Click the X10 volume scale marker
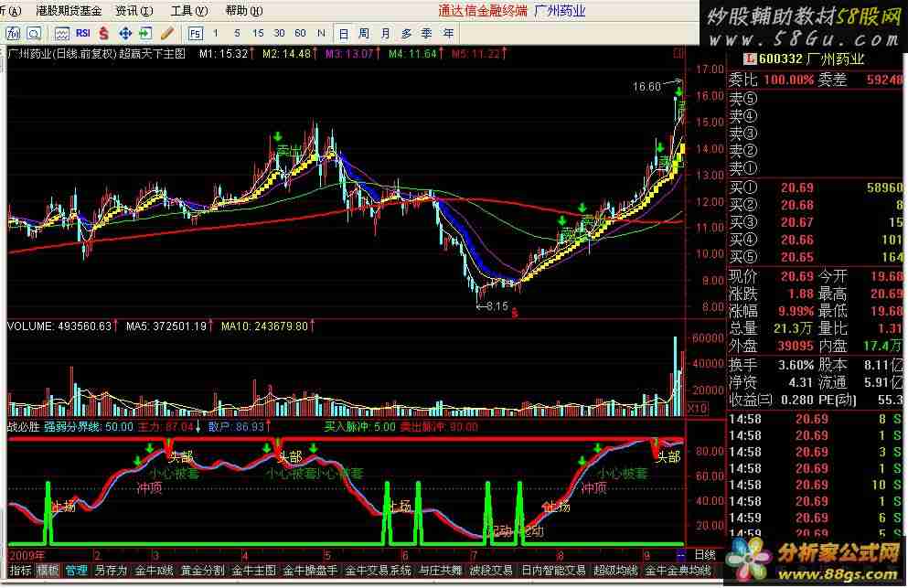Viewport: 908px width, 588px height. (x=698, y=409)
